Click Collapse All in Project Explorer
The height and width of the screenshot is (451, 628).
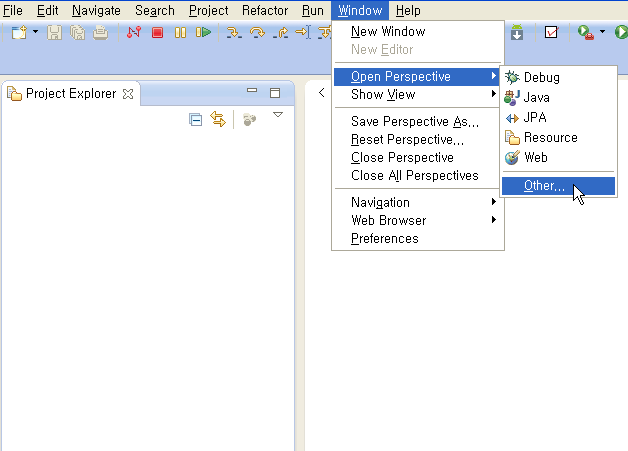[x=195, y=119]
